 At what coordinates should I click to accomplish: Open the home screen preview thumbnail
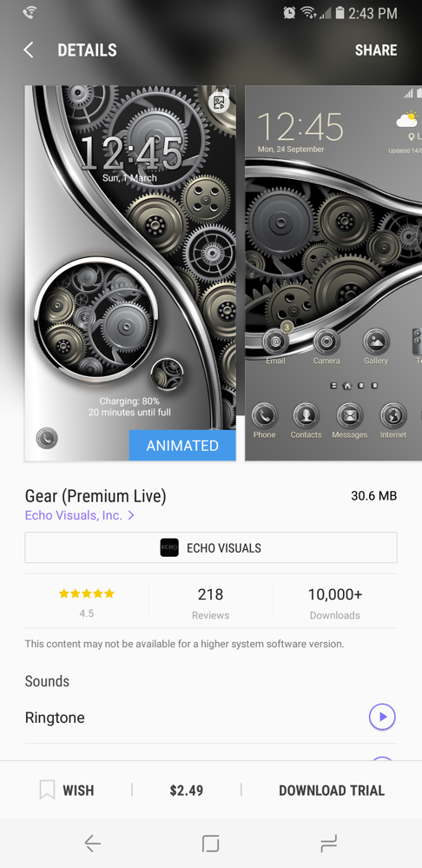pos(333,273)
